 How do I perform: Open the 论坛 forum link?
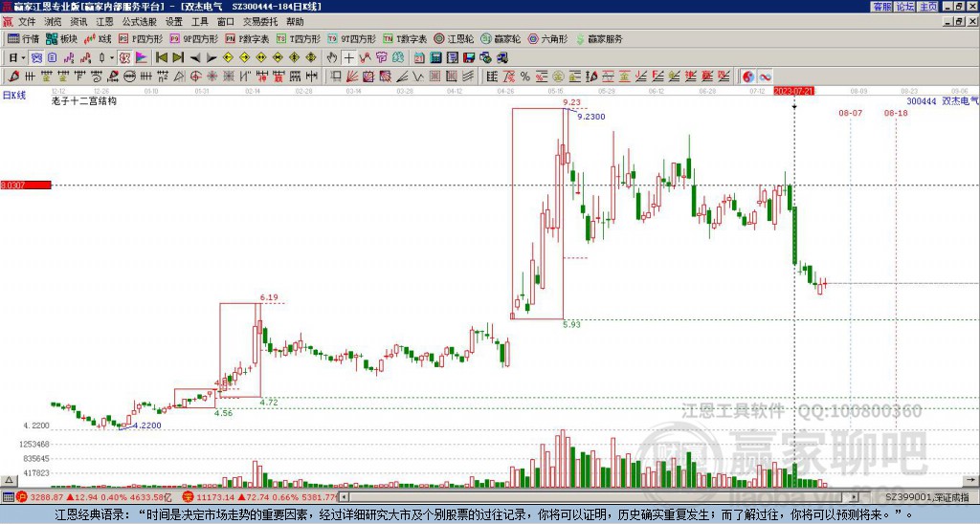905,7
